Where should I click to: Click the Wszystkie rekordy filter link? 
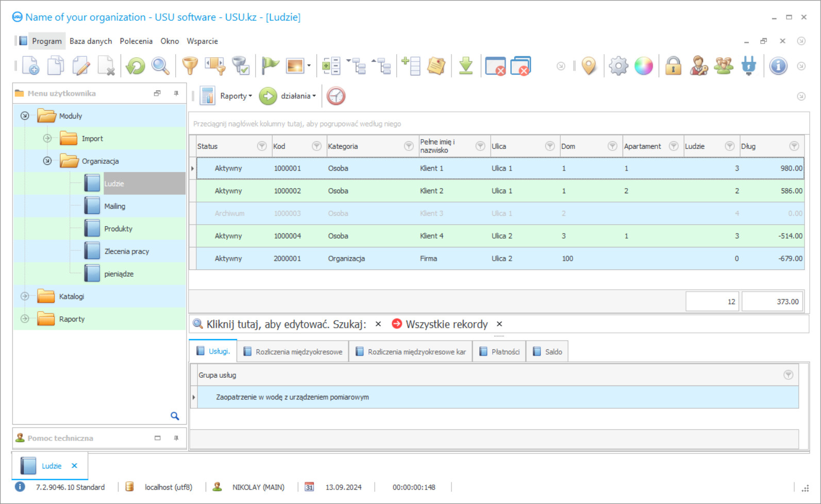(x=446, y=324)
